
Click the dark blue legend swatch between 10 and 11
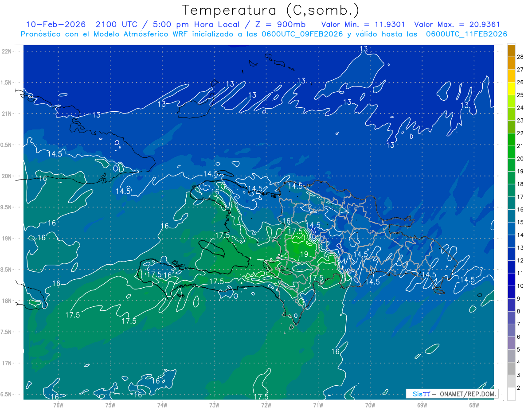coord(511,279)
